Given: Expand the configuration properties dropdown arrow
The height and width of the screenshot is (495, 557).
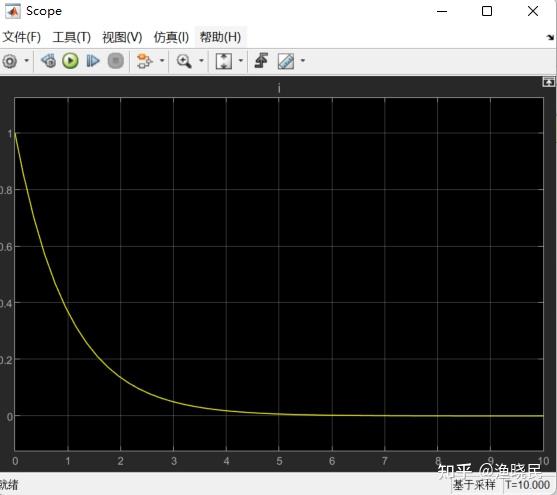Looking at the screenshot, I should (x=27, y=60).
